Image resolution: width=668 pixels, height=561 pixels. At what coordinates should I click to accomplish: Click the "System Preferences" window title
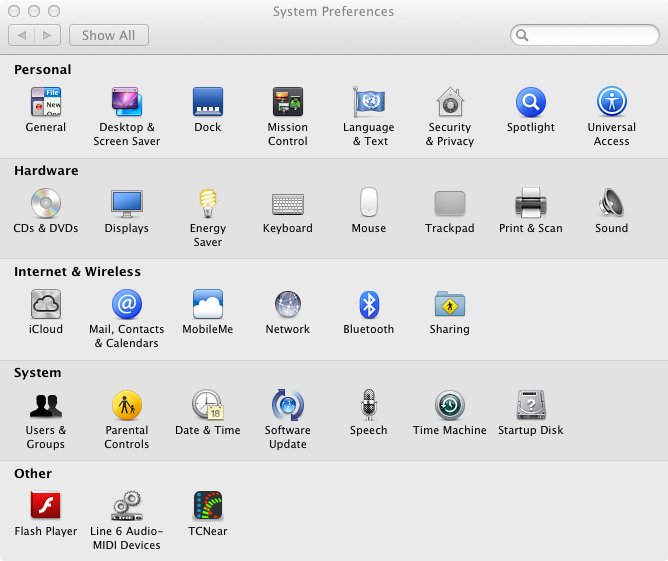click(x=334, y=12)
